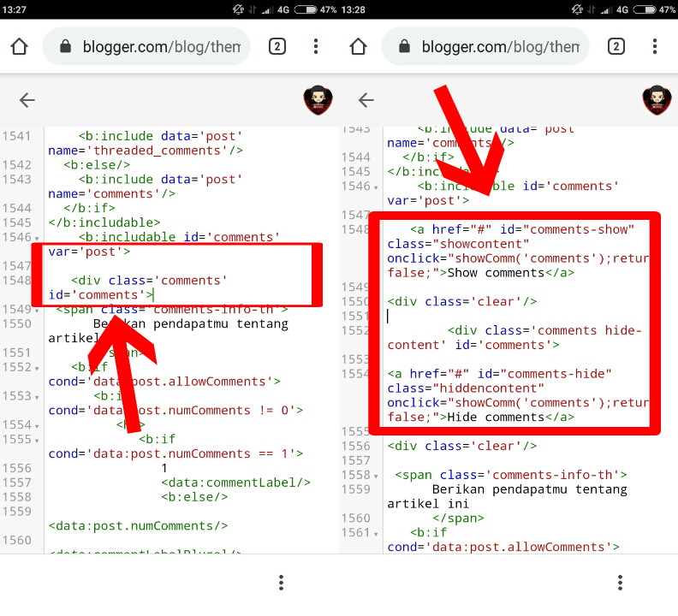Click </span> on line 1560 right editor

coord(458,518)
